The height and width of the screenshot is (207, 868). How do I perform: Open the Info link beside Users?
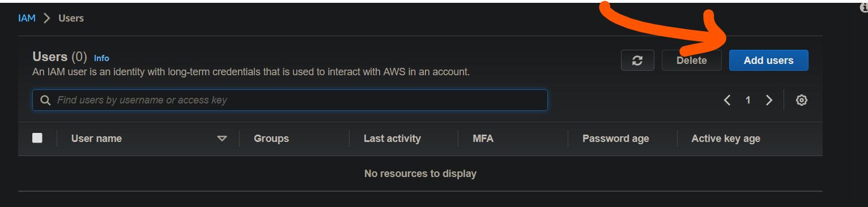[101, 58]
